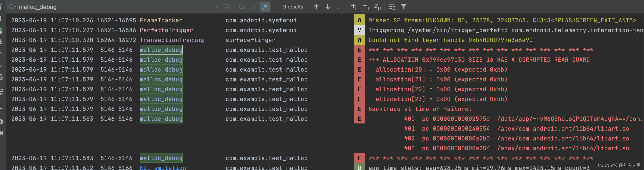Unselect occurrence (minus cursor) icon
Screen dimensions: 644x170
point(366,7)
